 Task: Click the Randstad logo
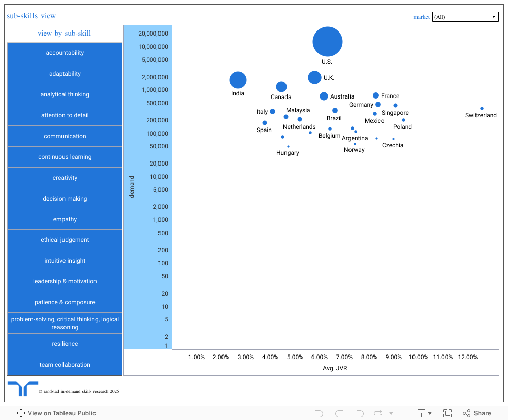[23, 389]
